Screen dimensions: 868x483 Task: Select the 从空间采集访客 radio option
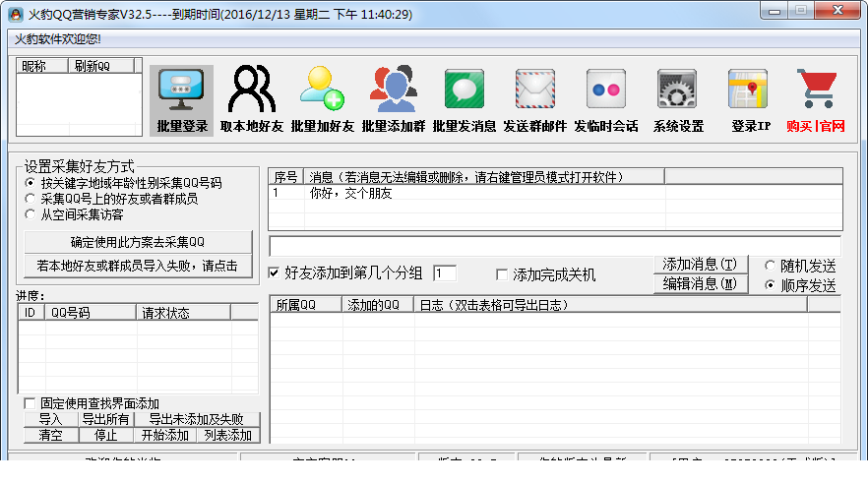coord(30,214)
